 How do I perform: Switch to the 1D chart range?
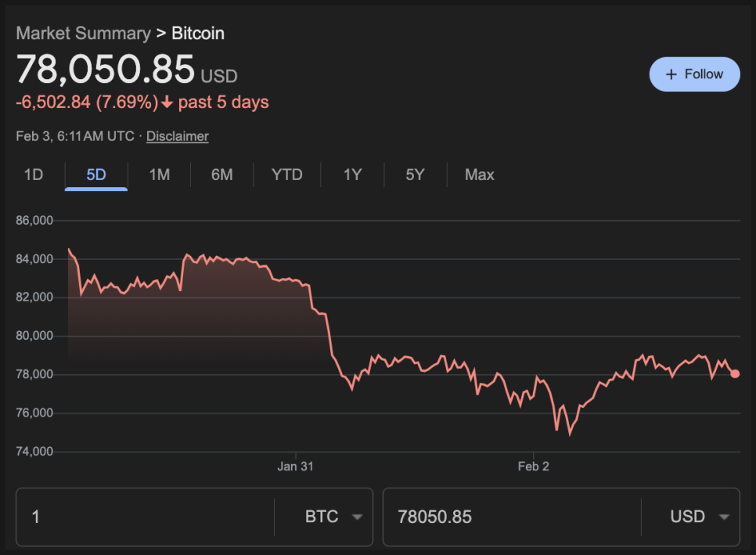34,175
